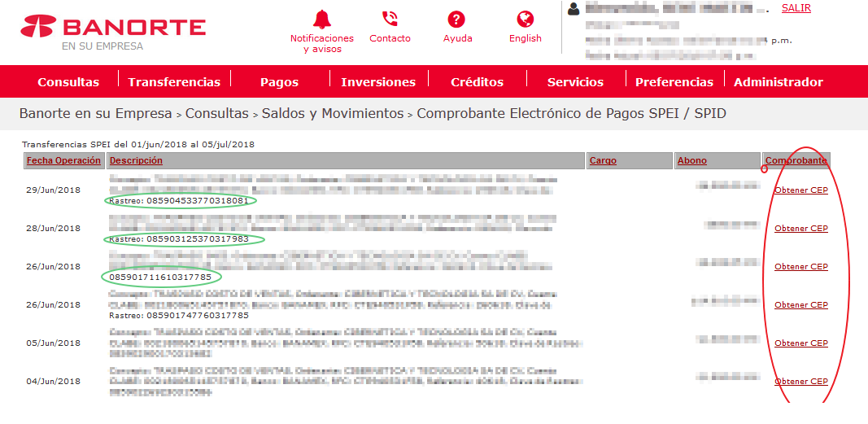Get CEP for the 05/Jun/2018 transfer
Image resolution: width=868 pixels, height=424 pixels.
801,343
